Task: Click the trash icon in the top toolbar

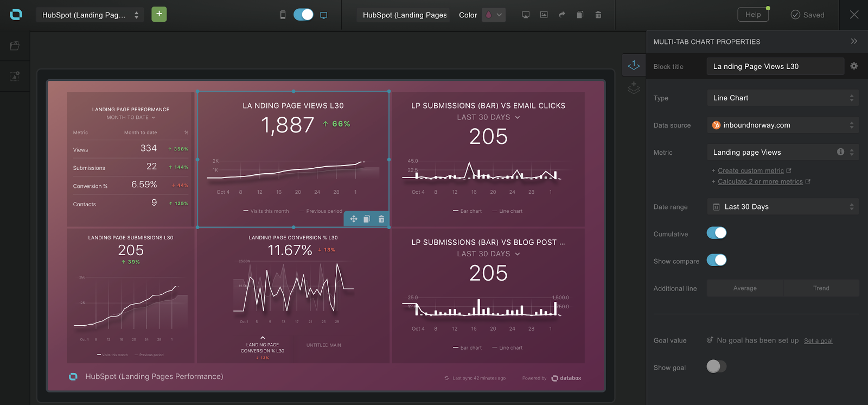Action: pyautogui.click(x=598, y=15)
